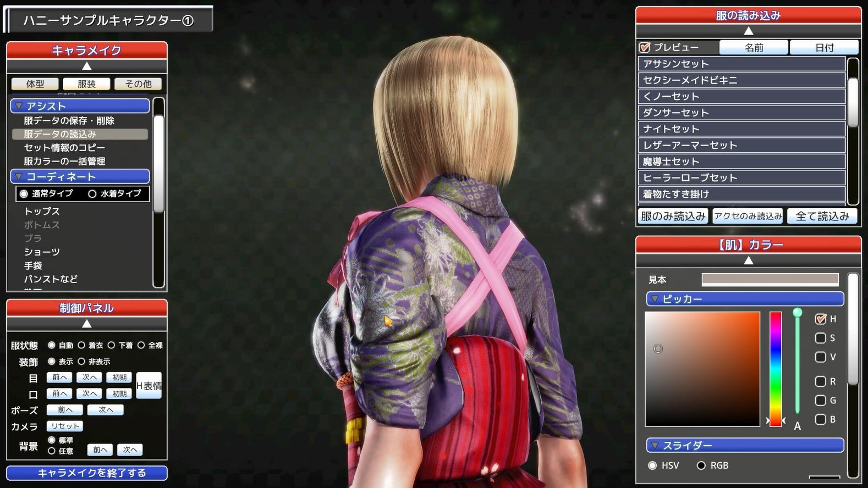The width and height of the screenshot is (868, 488).
Task: Click 前へ in the 目 row
Action: [59, 378]
